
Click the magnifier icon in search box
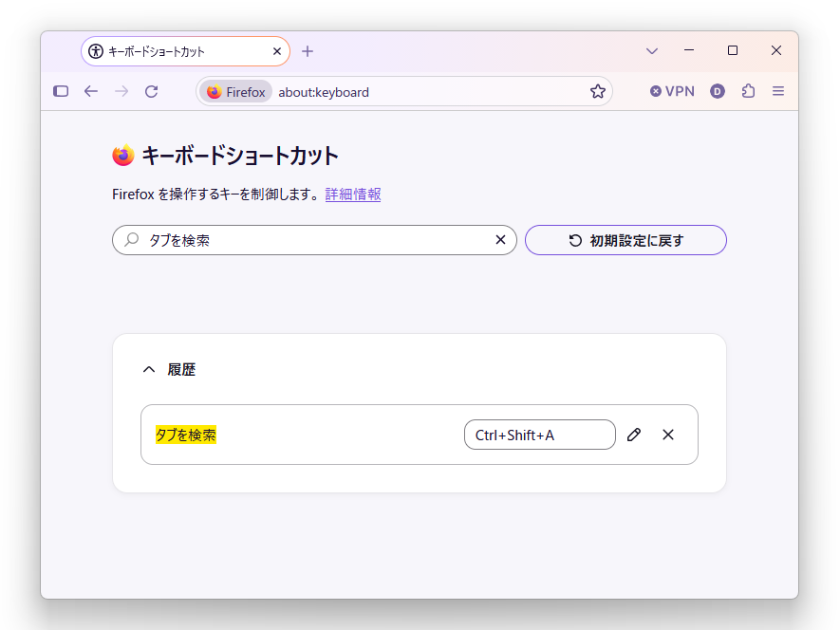pyautogui.click(x=131, y=240)
